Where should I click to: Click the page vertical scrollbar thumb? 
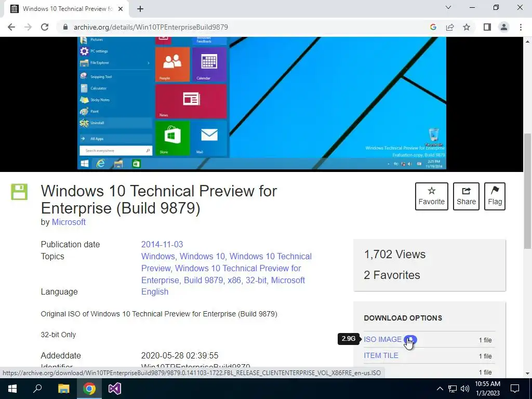click(x=528, y=191)
